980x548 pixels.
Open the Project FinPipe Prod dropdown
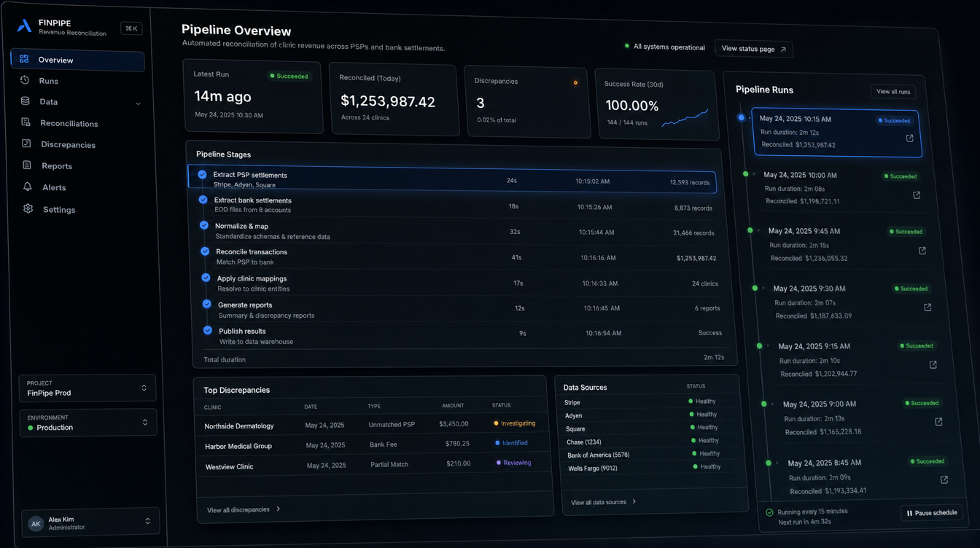87,388
